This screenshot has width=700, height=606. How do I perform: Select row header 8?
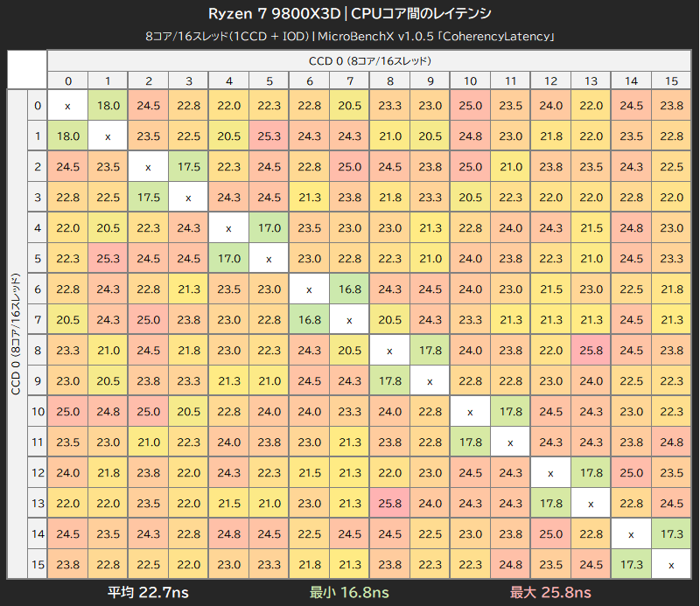(38, 351)
